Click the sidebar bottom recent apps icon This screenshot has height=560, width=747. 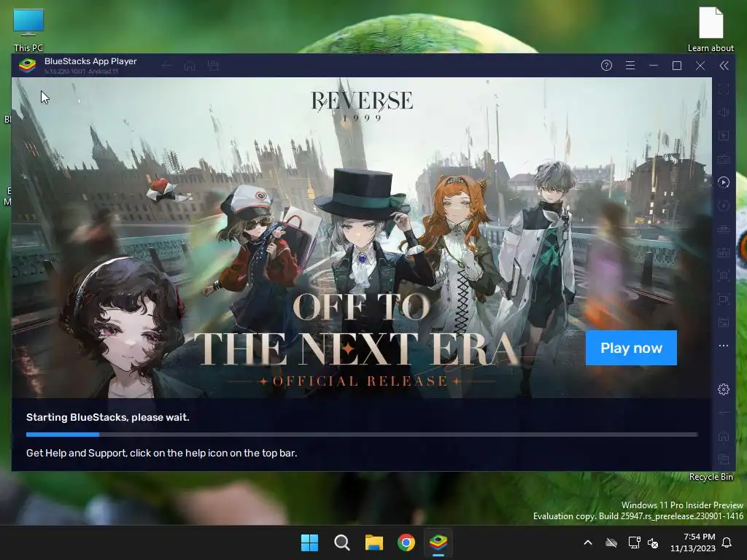(723, 459)
